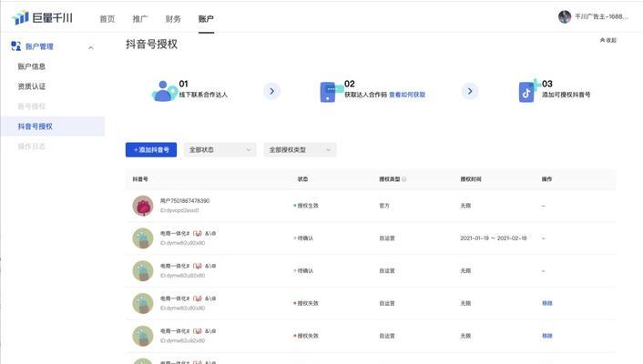The width and height of the screenshot is (643, 364).
Task: Click the arrow between steps 01 and 02
Action: tap(272, 91)
